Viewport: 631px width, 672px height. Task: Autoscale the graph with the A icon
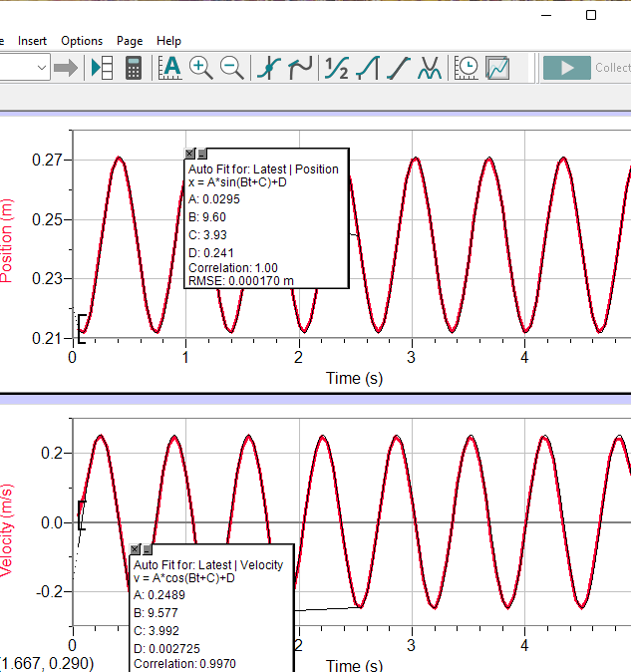170,68
